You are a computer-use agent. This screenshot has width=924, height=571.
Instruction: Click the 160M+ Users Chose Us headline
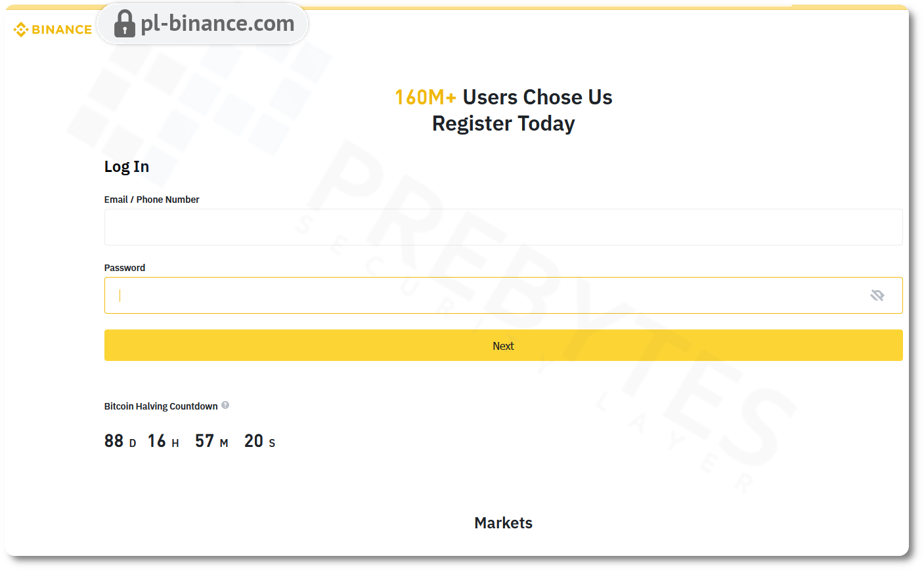click(x=504, y=97)
